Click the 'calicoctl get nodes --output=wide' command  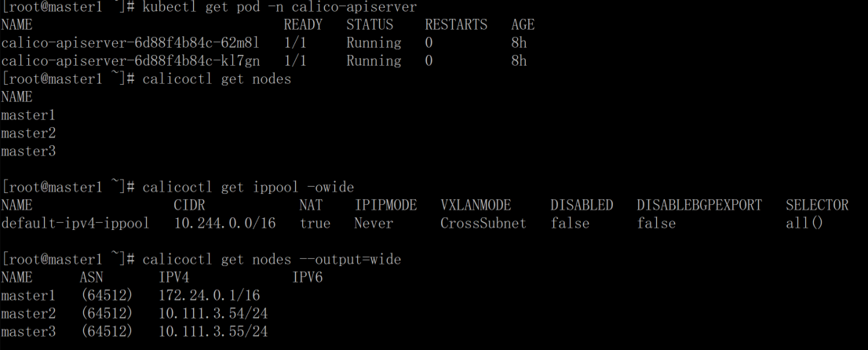click(272, 259)
